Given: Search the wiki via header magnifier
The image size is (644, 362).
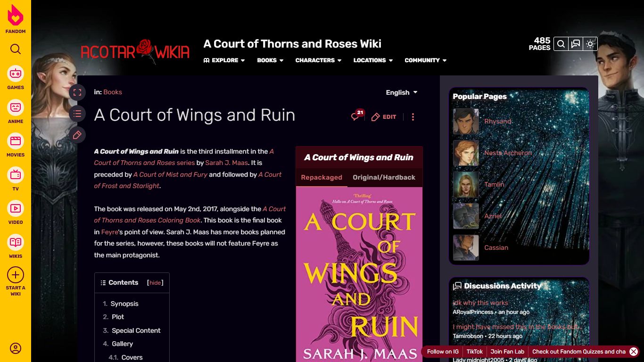Looking at the screenshot, I should [561, 44].
